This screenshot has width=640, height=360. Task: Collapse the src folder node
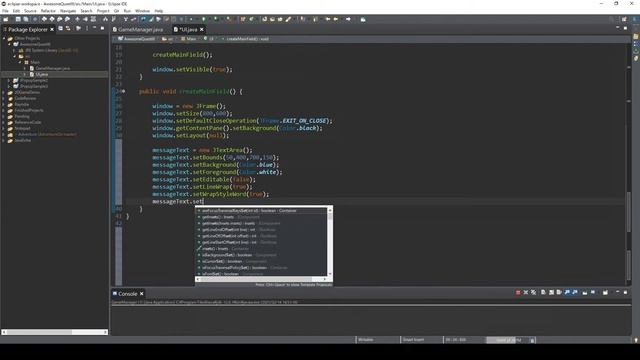pyautogui.click(x=15, y=56)
